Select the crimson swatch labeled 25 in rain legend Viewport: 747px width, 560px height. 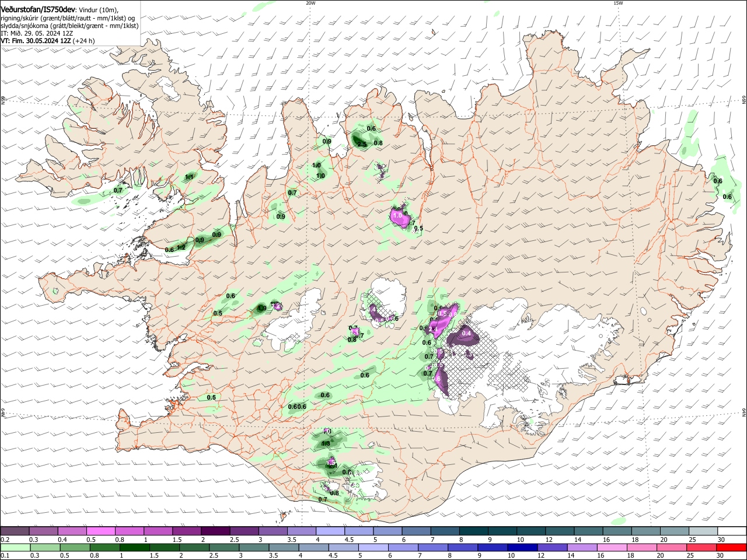[x=702, y=548]
